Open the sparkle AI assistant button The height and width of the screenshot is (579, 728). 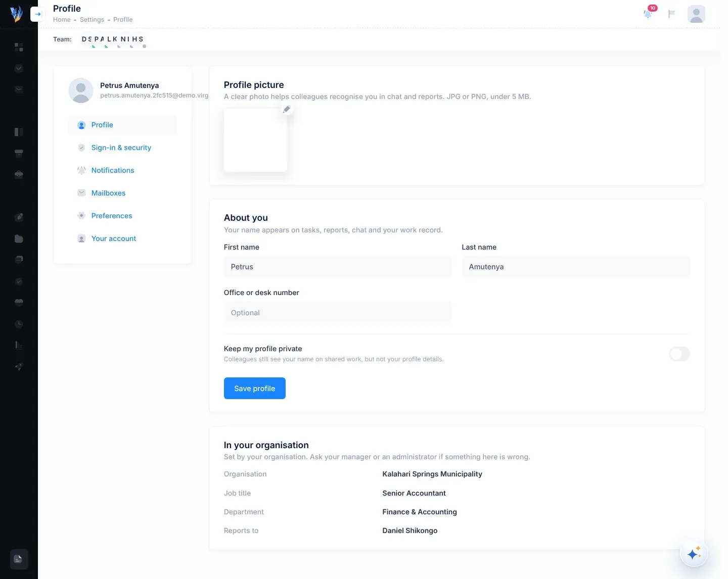click(x=694, y=553)
